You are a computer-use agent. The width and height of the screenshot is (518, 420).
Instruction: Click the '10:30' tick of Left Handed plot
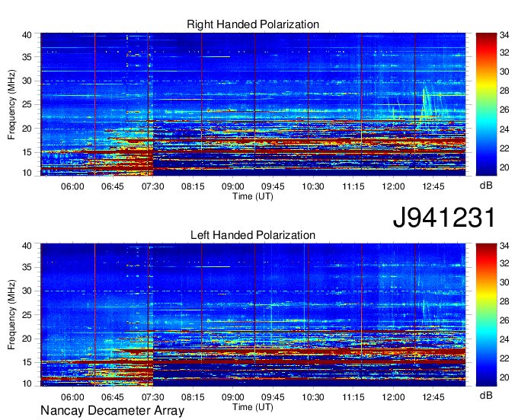[313, 397]
